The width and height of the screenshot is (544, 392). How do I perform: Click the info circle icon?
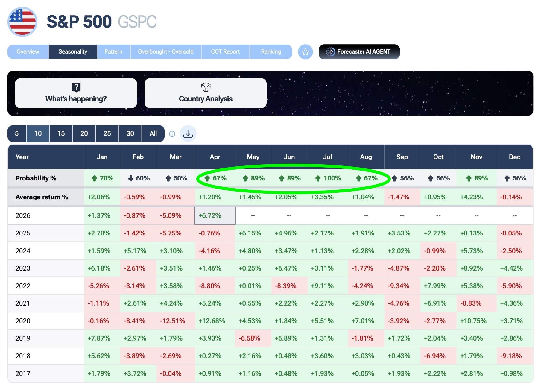[172, 134]
